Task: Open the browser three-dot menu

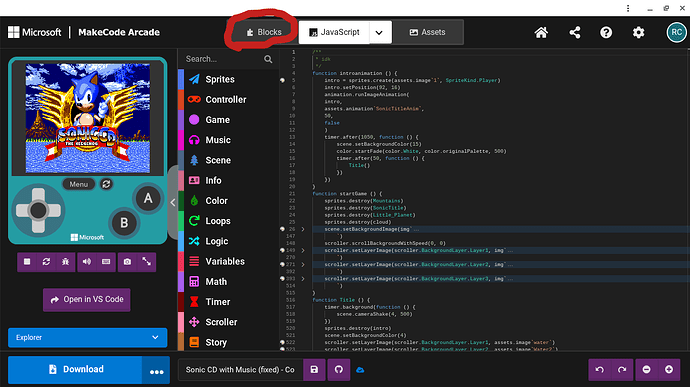Action: pos(628,8)
